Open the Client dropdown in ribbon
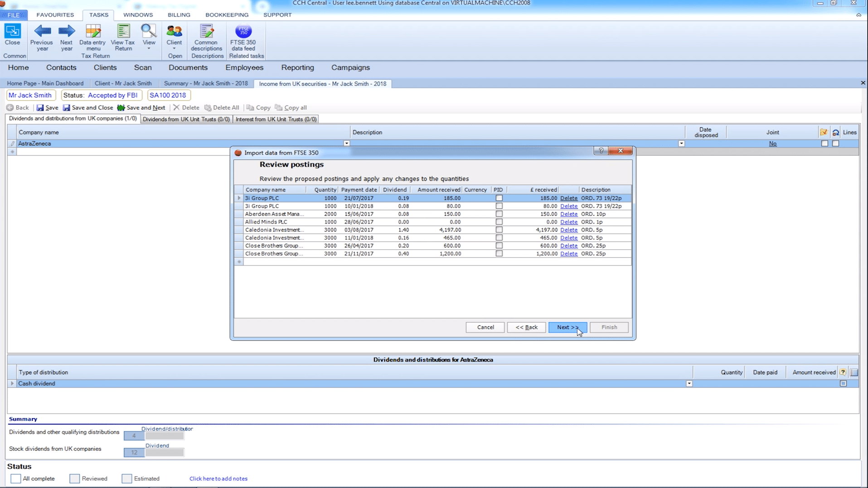Image resolution: width=868 pixels, height=488 pixels. [174, 37]
